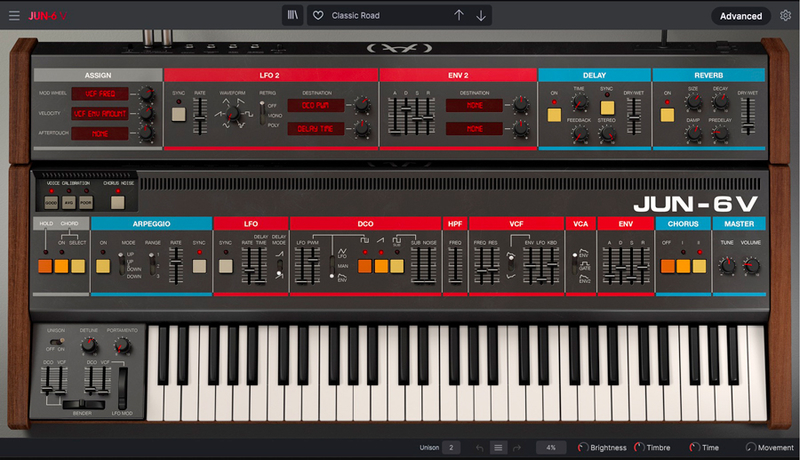This screenshot has height=460, width=800.
Task: Toggle the Arpeggio Sync button
Action: (199, 266)
